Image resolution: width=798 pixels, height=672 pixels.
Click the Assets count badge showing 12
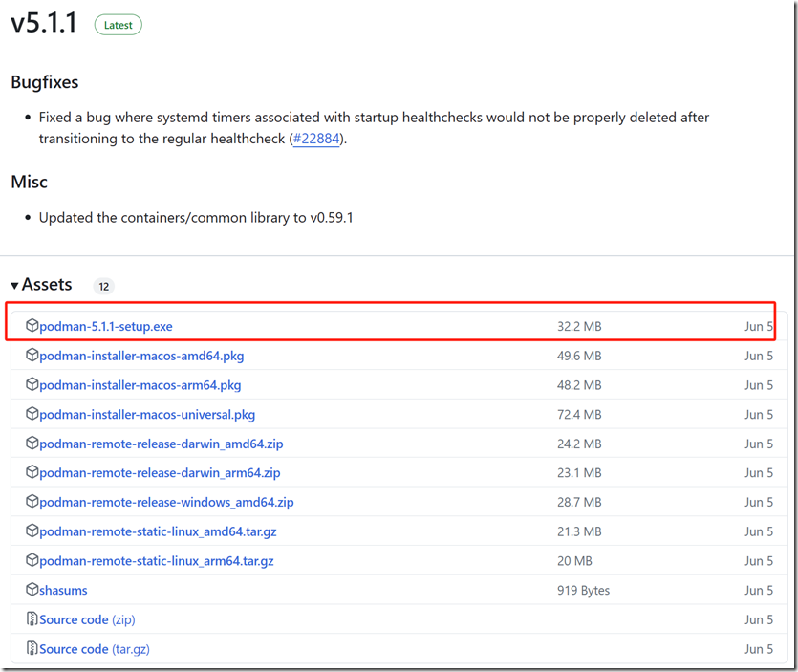pyautogui.click(x=103, y=286)
